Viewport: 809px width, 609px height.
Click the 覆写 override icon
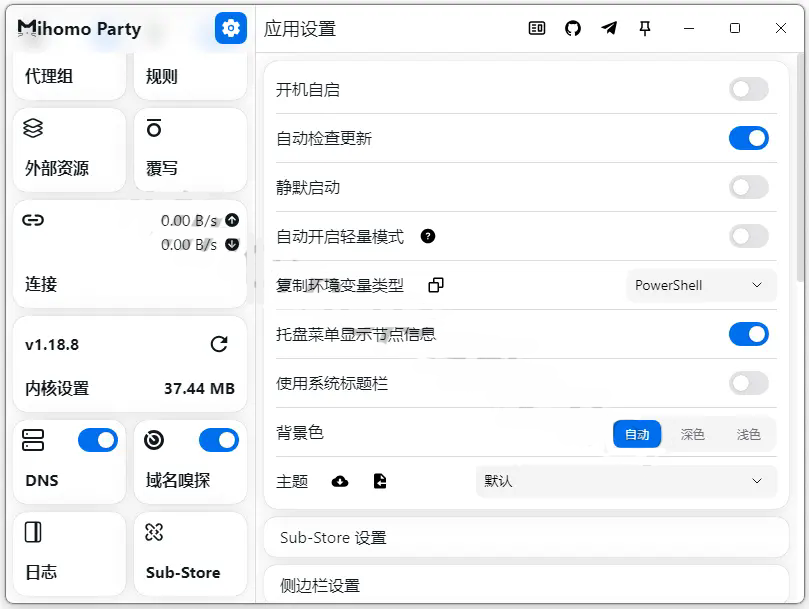coord(154,128)
